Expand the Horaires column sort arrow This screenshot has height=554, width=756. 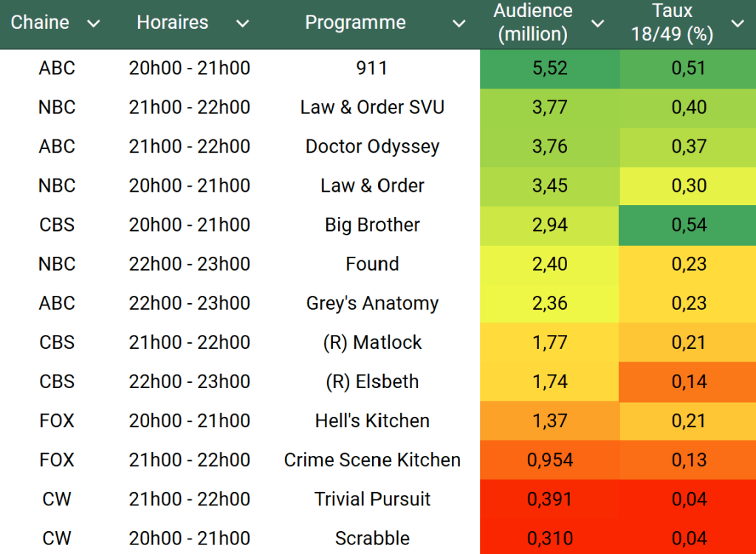242,24
